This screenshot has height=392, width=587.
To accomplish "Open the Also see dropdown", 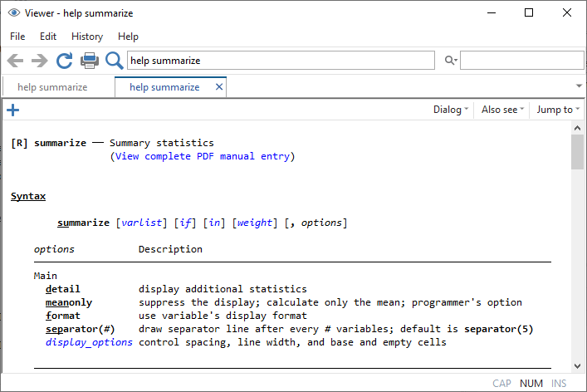I will tap(502, 110).
